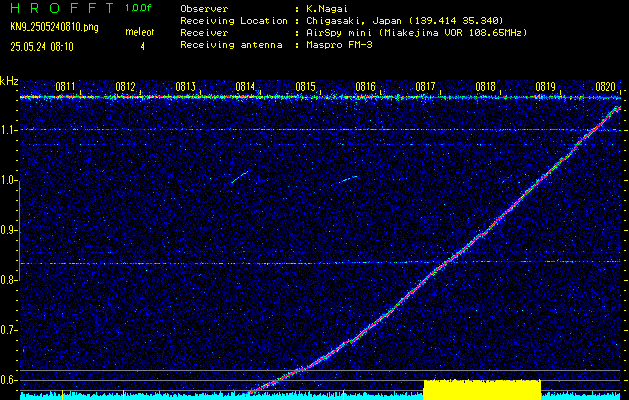Click the 0815 time marker
The width and height of the screenshot is (629, 400).
[x=305, y=86]
